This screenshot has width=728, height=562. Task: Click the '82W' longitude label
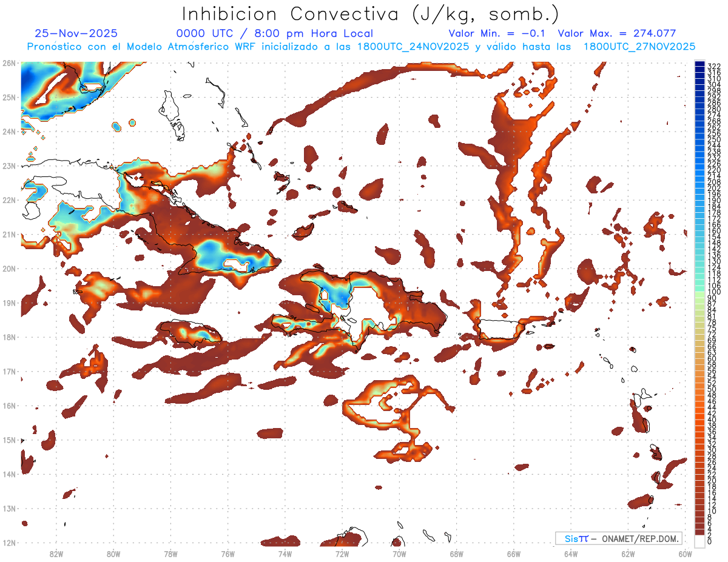(x=56, y=554)
